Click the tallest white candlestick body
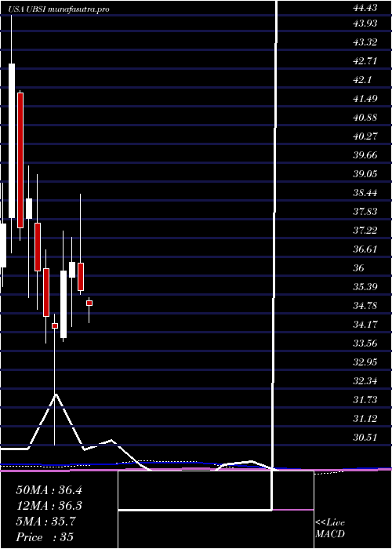This screenshot has width=392, height=549. point(12,140)
